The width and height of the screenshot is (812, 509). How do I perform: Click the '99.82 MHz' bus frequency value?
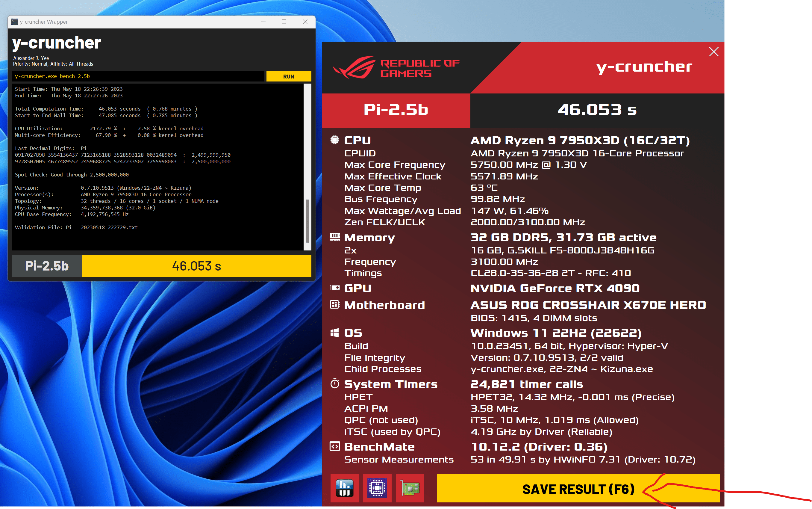(x=498, y=199)
